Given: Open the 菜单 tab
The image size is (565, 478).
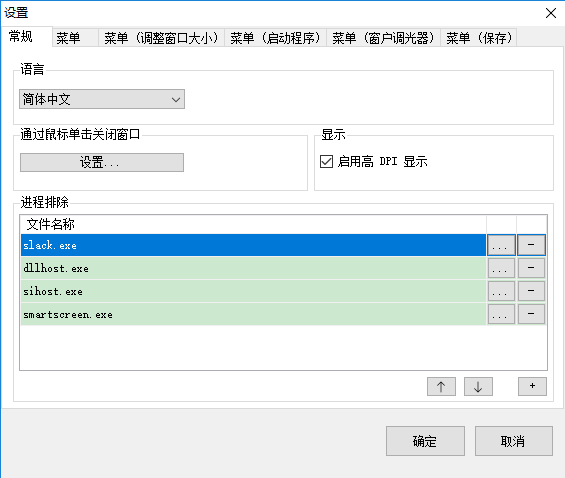Looking at the screenshot, I should 75,38.
